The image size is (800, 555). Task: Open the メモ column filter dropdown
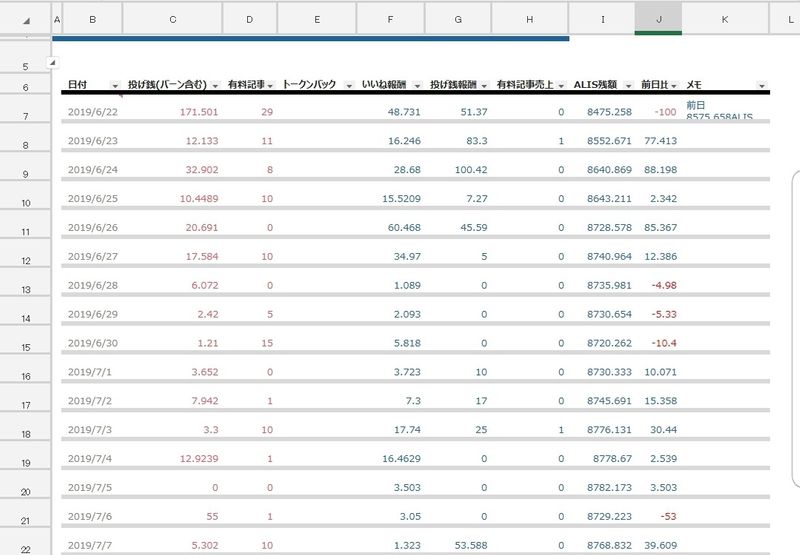762,86
